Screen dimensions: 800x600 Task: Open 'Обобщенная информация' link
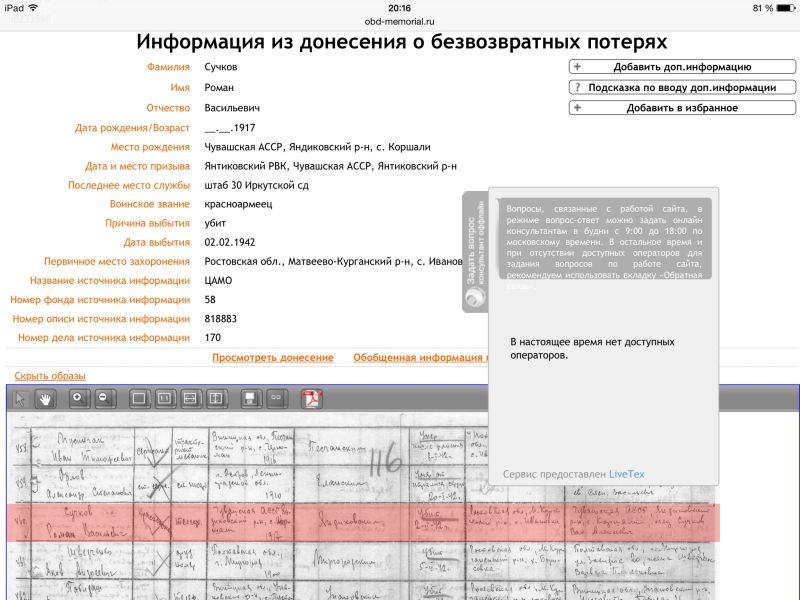coord(420,358)
